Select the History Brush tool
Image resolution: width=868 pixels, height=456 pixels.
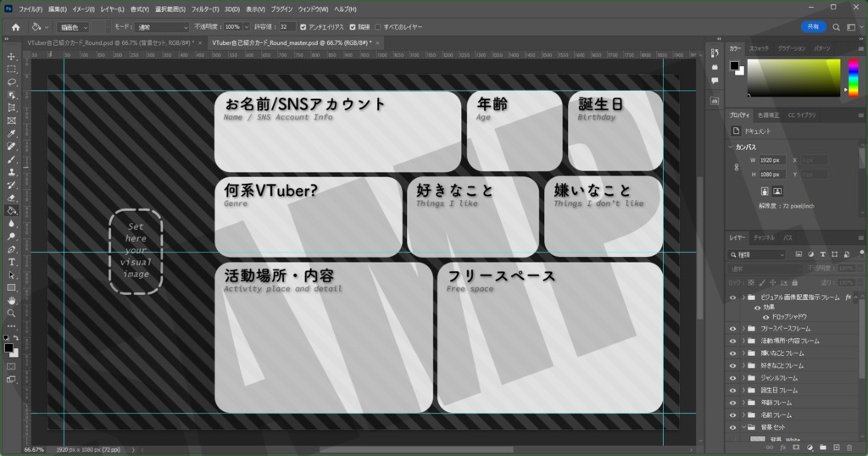[11, 185]
